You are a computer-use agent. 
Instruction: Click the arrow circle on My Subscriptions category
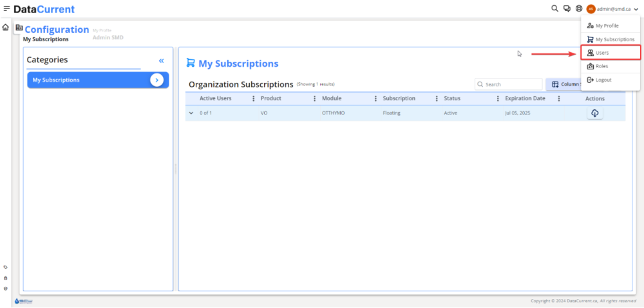(x=156, y=80)
